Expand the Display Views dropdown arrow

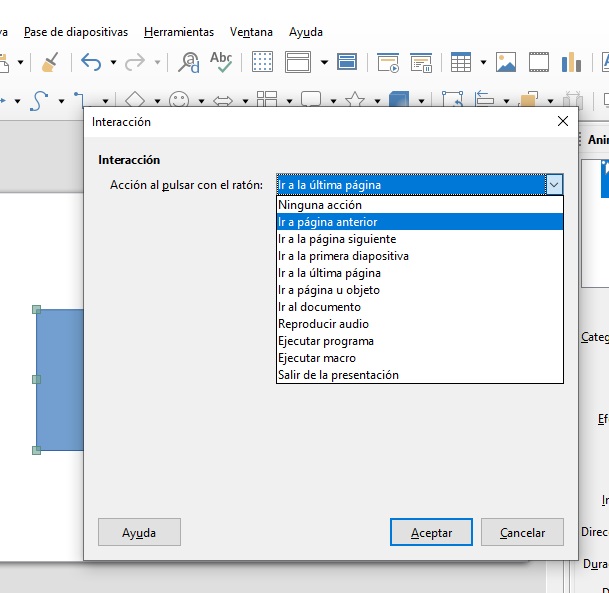[x=324, y=62]
